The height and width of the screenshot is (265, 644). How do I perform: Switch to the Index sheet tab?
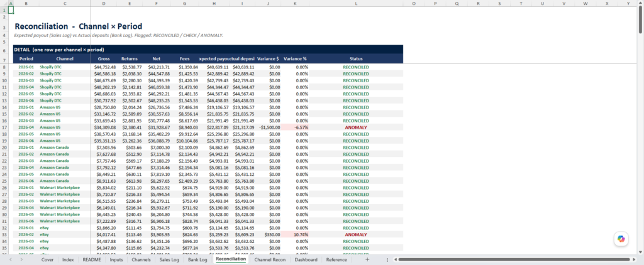(68, 260)
